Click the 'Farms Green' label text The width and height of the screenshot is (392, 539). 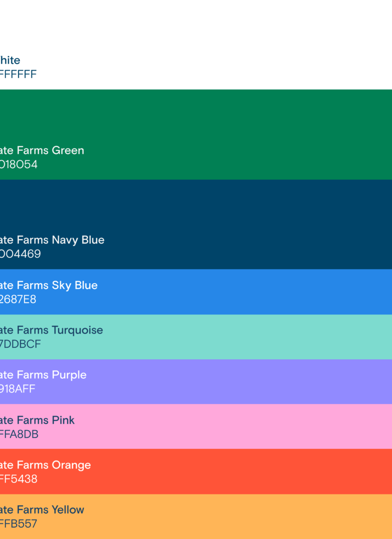click(x=50, y=150)
